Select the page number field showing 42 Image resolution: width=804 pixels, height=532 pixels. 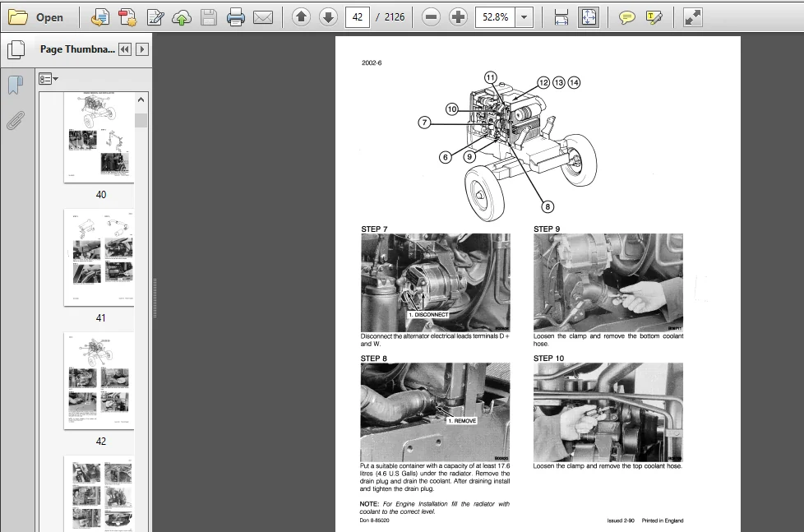point(358,17)
